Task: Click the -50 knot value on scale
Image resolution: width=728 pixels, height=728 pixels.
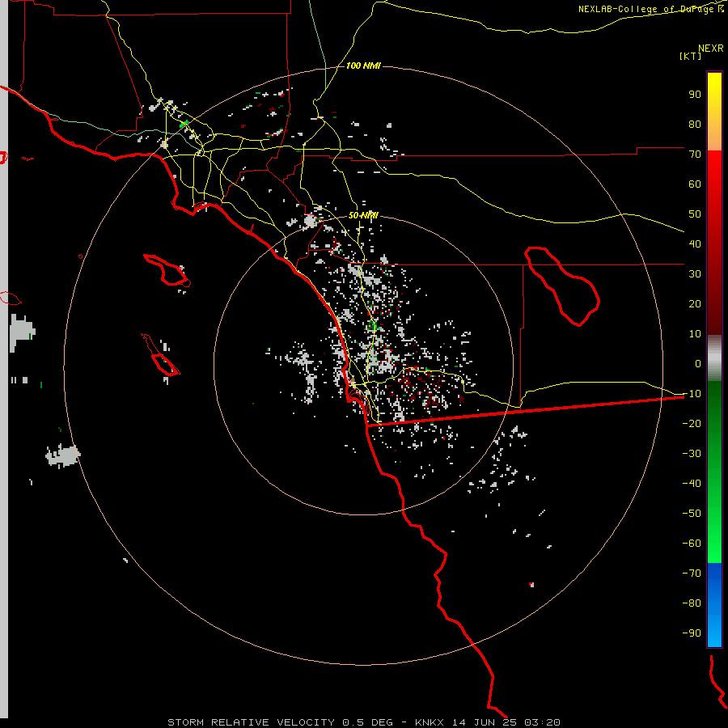Action: coord(692,513)
